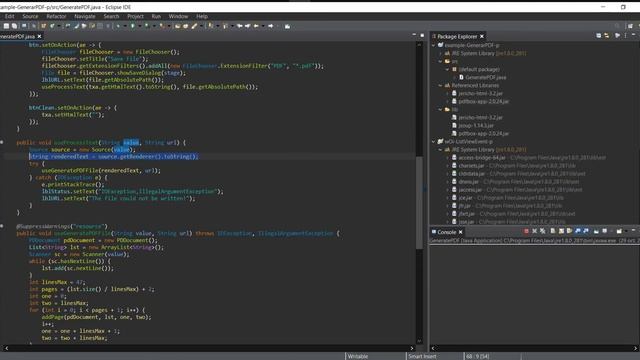Click the editor vertical scrollbar
This screenshot has width=640, height=360.
click(x=419, y=203)
